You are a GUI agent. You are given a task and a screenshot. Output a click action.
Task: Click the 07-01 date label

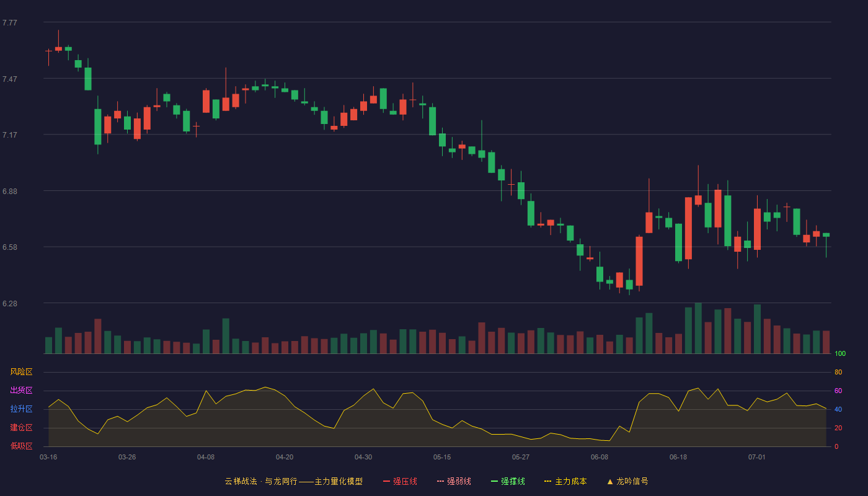click(x=757, y=457)
